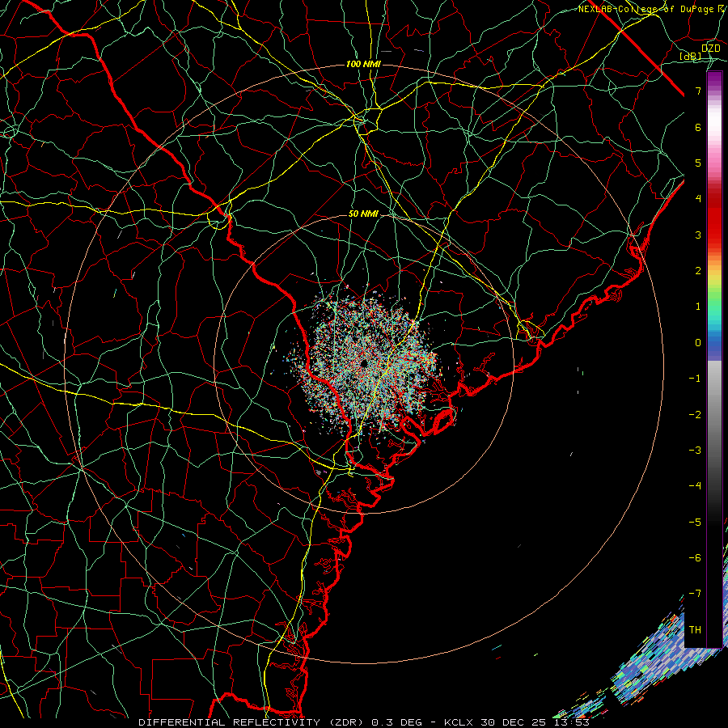Viewport: 728px width, 728px height.
Task: Click the "-4" tick on the color scale
Action: 695,485
